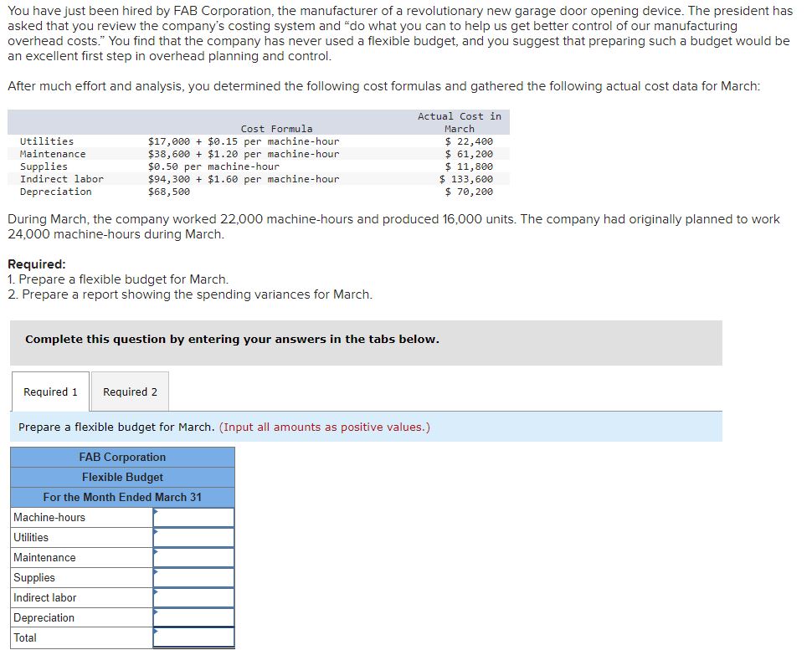The height and width of the screenshot is (650, 812).
Task: Select the Utilities amount input cell
Action: 193,537
